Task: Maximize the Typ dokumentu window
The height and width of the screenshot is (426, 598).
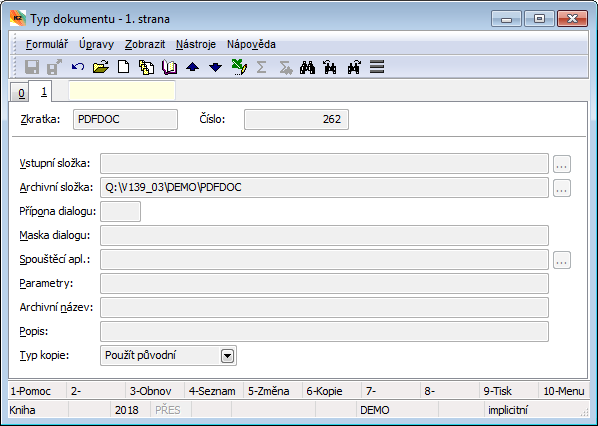Action: pyautogui.click(x=539, y=18)
